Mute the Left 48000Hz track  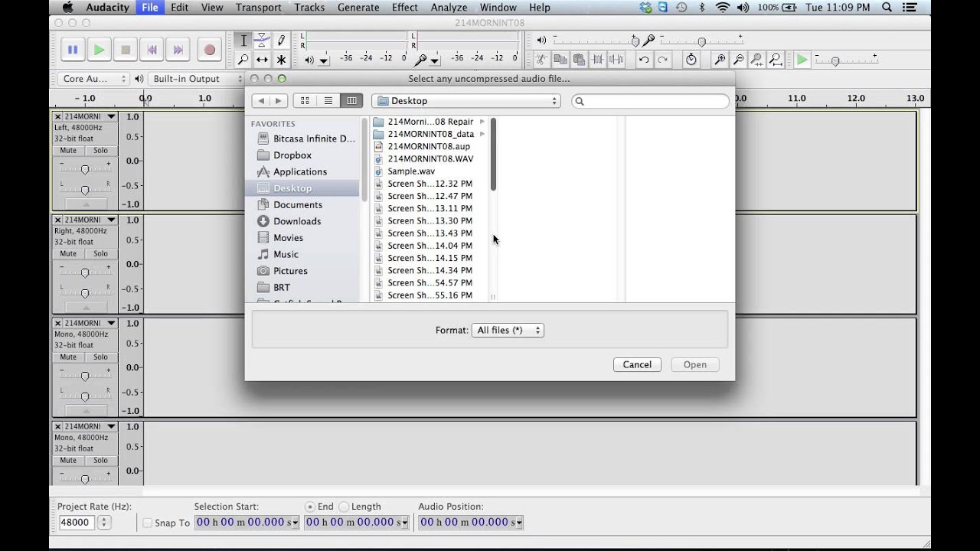(68, 150)
